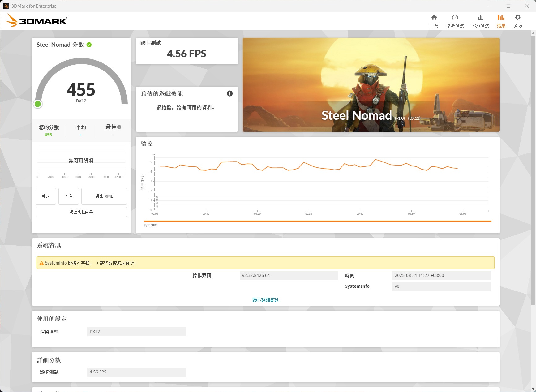Screen dimensions: 536x392
Task: Click the 顯卡測試 4.56 FPS detail field
Action: pyautogui.click(x=136, y=372)
